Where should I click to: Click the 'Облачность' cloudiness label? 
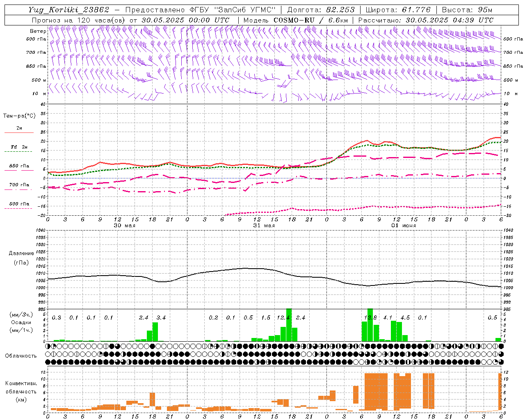pyautogui.click(x=21, y=356)
